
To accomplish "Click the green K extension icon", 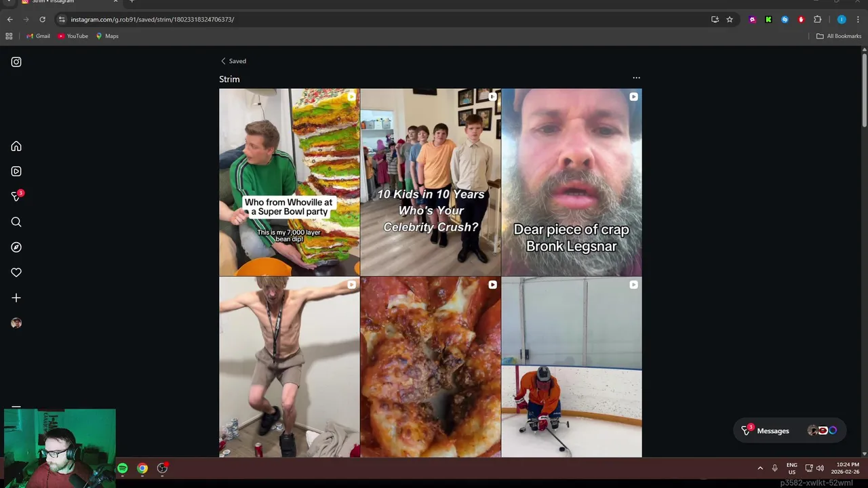I will click(768, 20).
